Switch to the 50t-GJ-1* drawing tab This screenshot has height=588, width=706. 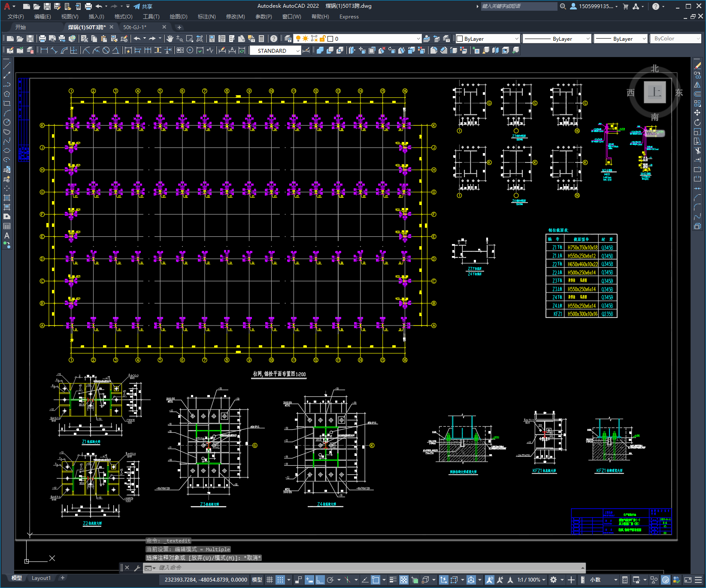[135, 27]
